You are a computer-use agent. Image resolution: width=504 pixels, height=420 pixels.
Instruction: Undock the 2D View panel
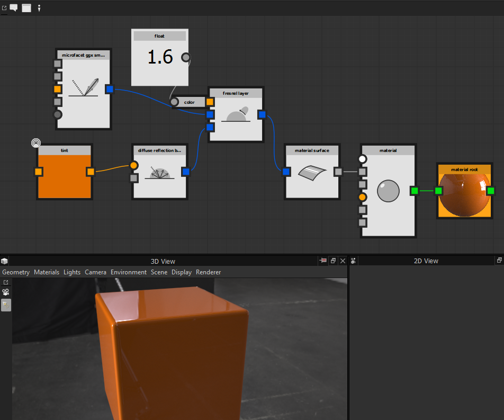(499, 260)
